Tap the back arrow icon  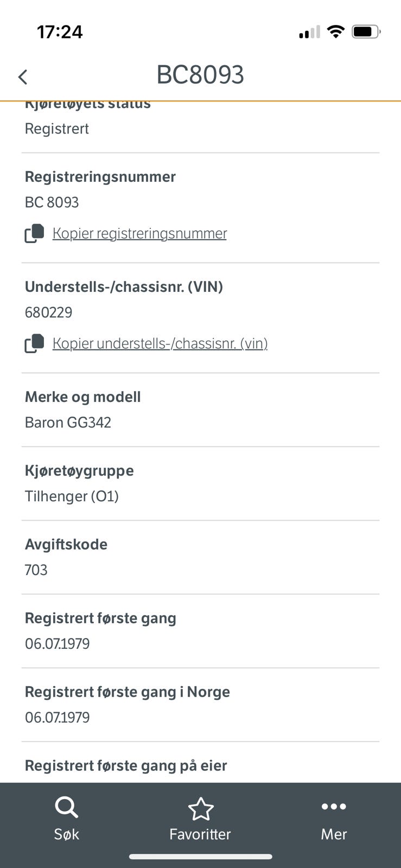pyautogui.click(x=23, y=77)
